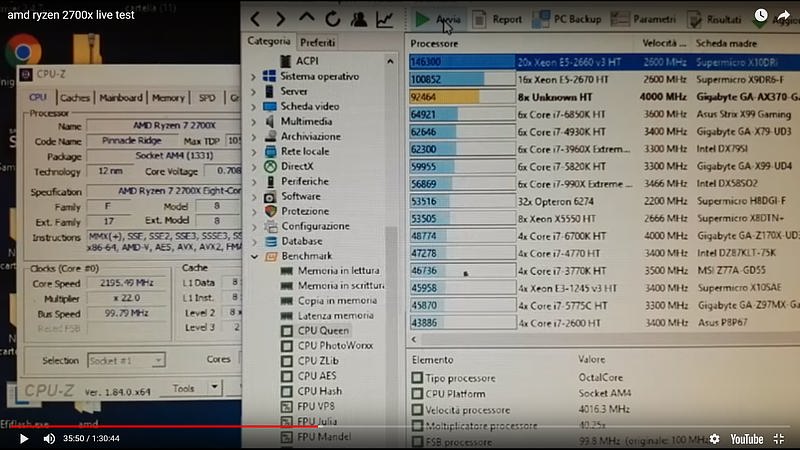Select the CPU ZLib benchmark
800x450 pixels.
click(318, 361)
